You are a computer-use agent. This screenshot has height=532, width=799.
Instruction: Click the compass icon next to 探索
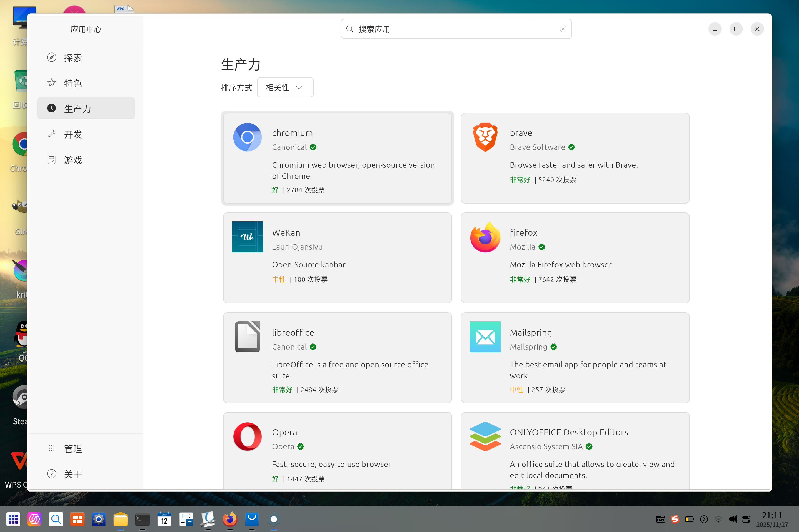point(52,57)
